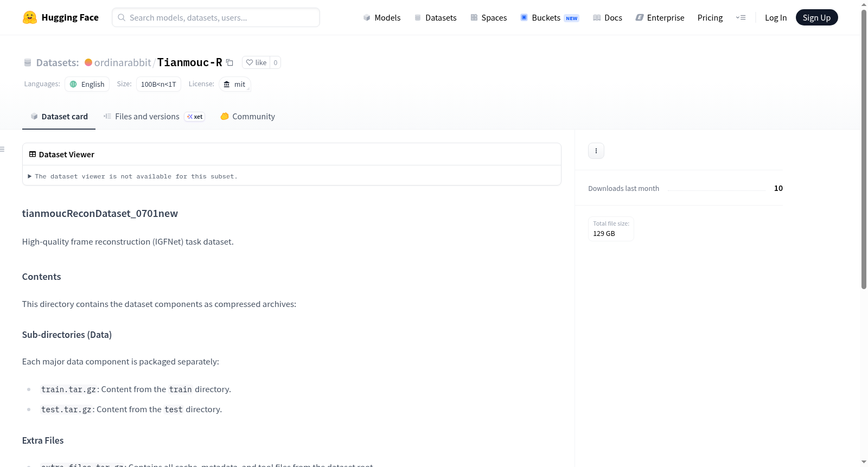Click the Dataset Viewer table icon
This screenshot has height=467, width=868.
click(33, 155)
